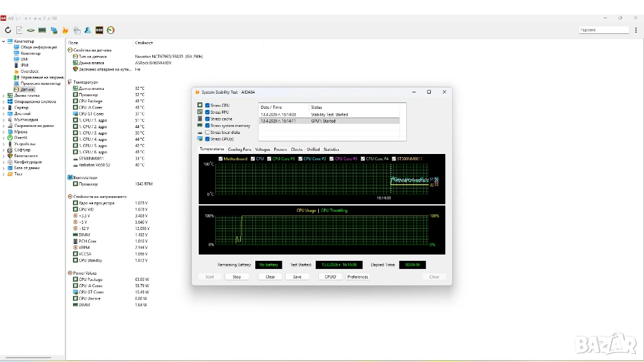Click the gauge sensor toolbar icon

[111, 30]
